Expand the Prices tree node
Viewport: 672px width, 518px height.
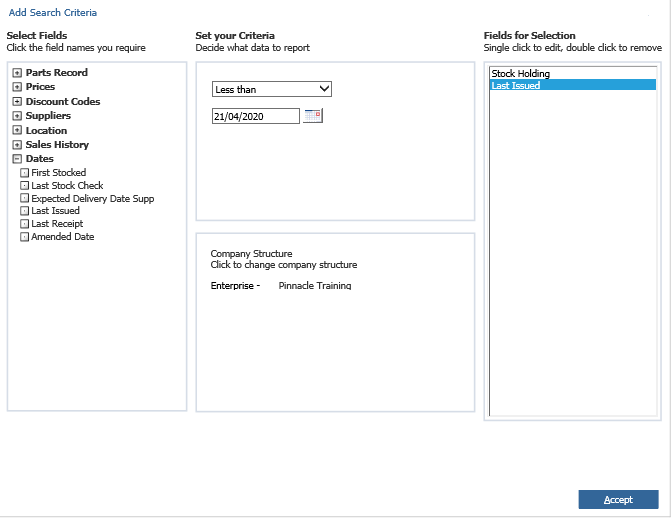[x=17, y=87]
